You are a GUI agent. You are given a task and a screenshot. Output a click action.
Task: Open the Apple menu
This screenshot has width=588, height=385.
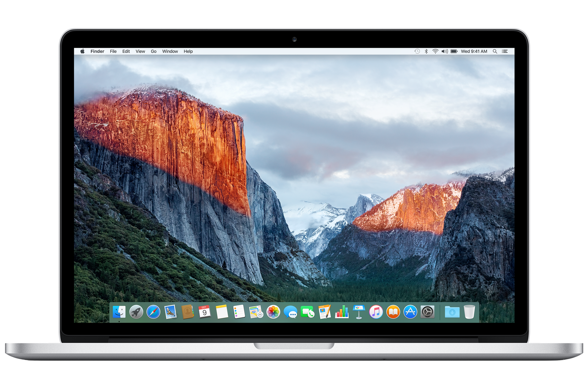(x=83, y=51)
